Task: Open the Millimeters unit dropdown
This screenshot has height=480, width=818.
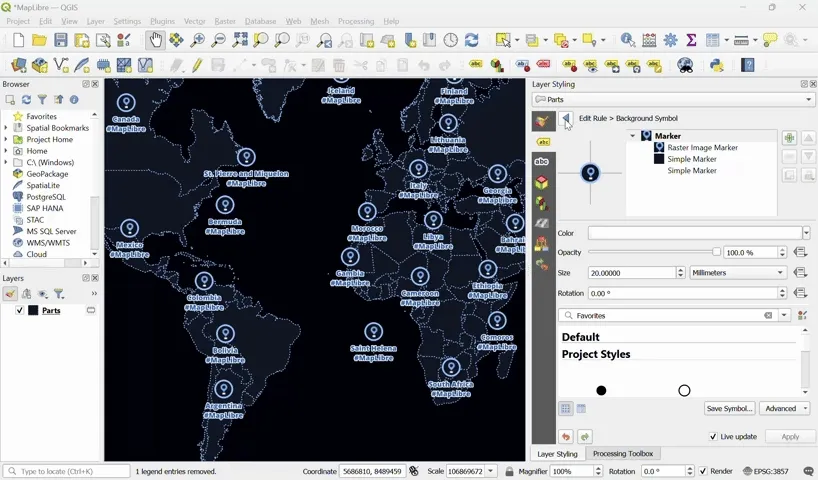Action: 738,273
